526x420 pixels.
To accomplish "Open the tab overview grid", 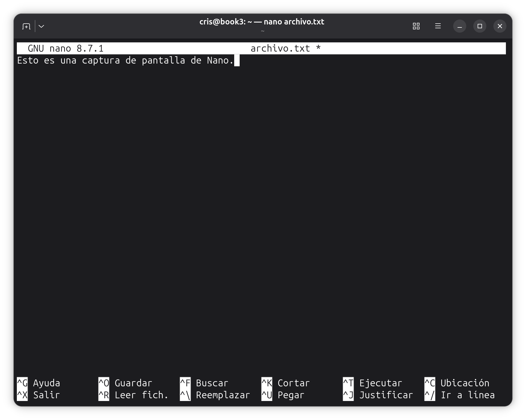I will [416, 26].
